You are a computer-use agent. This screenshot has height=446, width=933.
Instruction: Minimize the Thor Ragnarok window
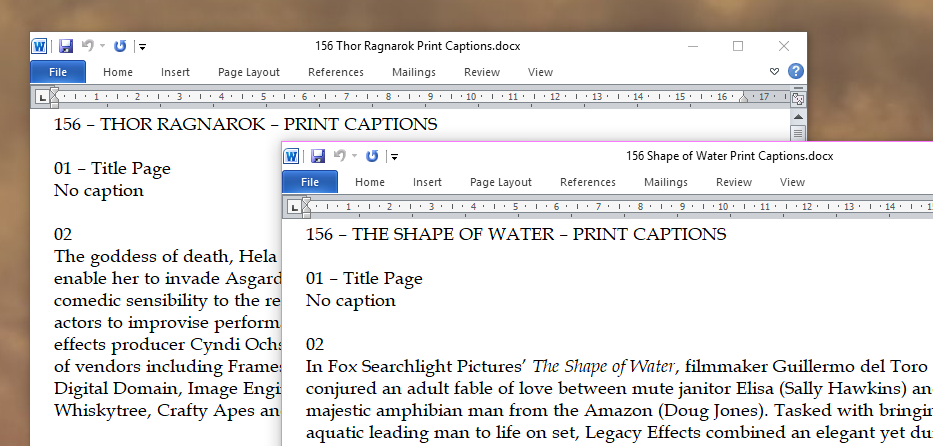693,46
